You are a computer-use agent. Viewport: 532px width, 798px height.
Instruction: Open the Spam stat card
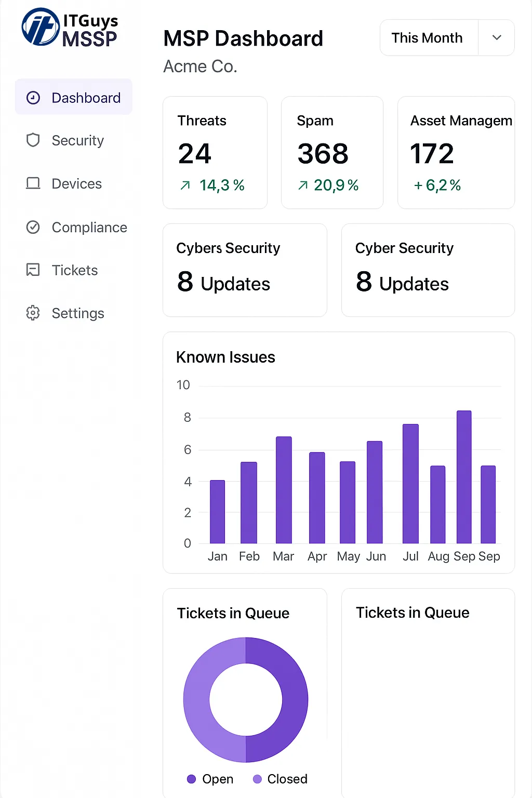pyautogui.click(x=332, y=153)
